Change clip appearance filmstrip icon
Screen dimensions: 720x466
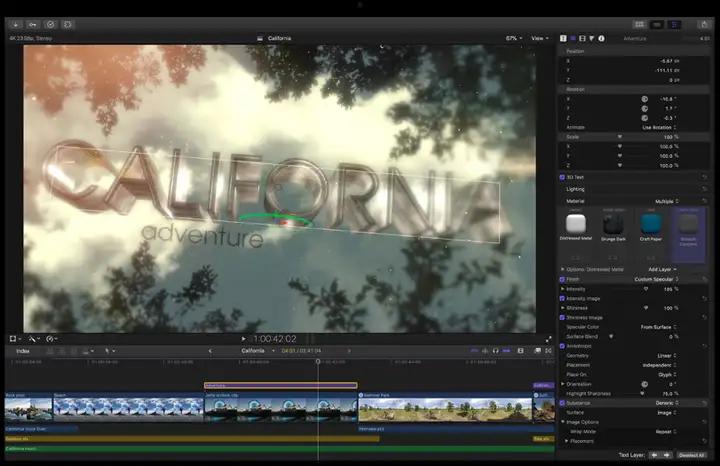tap(520, 351)
